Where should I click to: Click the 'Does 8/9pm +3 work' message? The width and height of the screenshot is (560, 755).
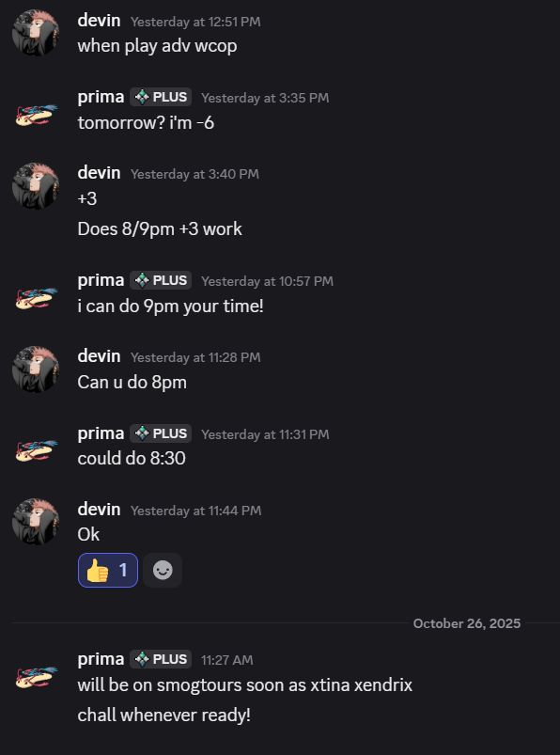point(160,228)
